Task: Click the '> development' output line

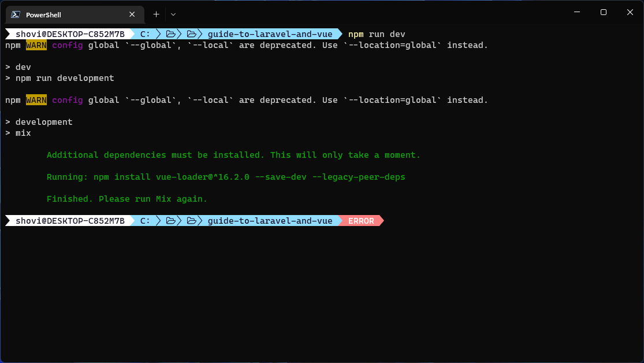Action: 39,122
